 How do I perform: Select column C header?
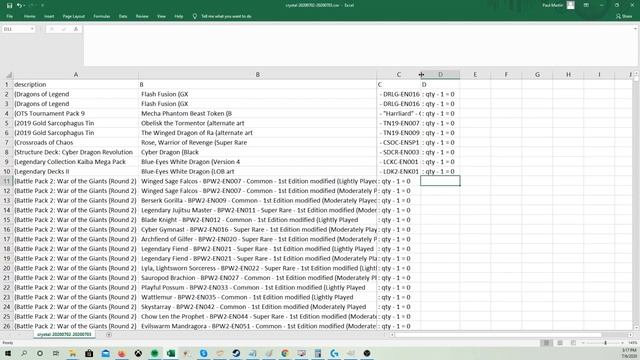pyautogui.click(x=398, y=75)
